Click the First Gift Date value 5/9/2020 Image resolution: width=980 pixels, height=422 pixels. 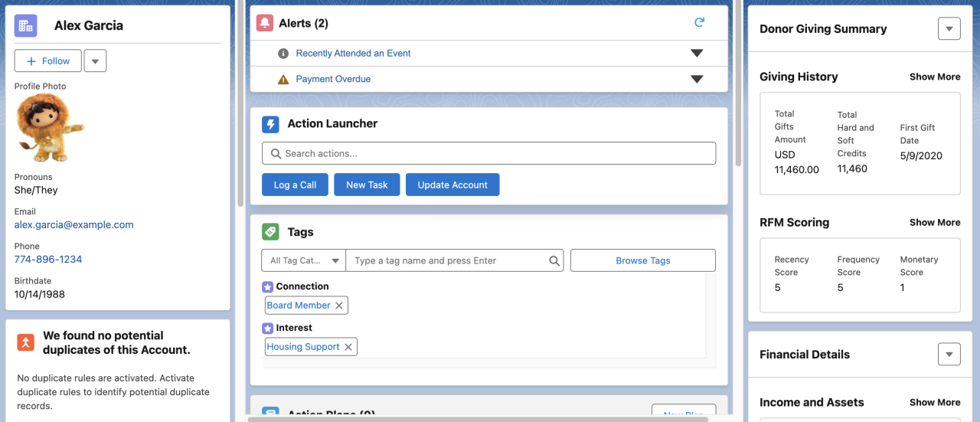921,155
